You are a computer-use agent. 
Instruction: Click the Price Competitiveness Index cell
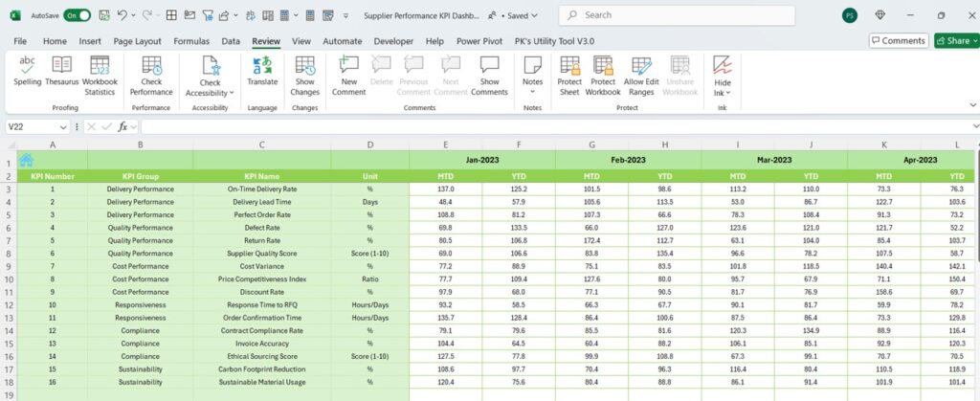pos(262,279)
